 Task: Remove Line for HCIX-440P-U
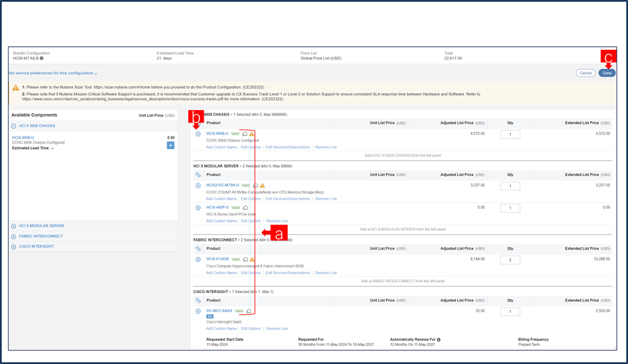click(x=277, y=222)
